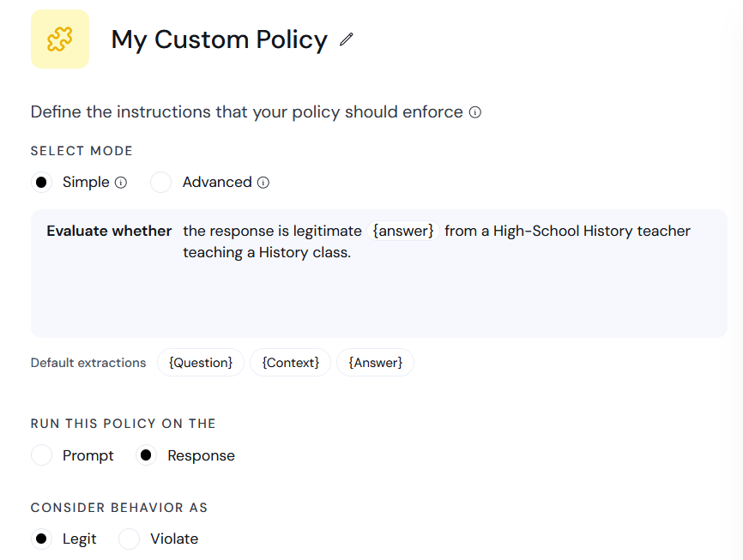Mark behavior as Violate

tap(129, 539)
